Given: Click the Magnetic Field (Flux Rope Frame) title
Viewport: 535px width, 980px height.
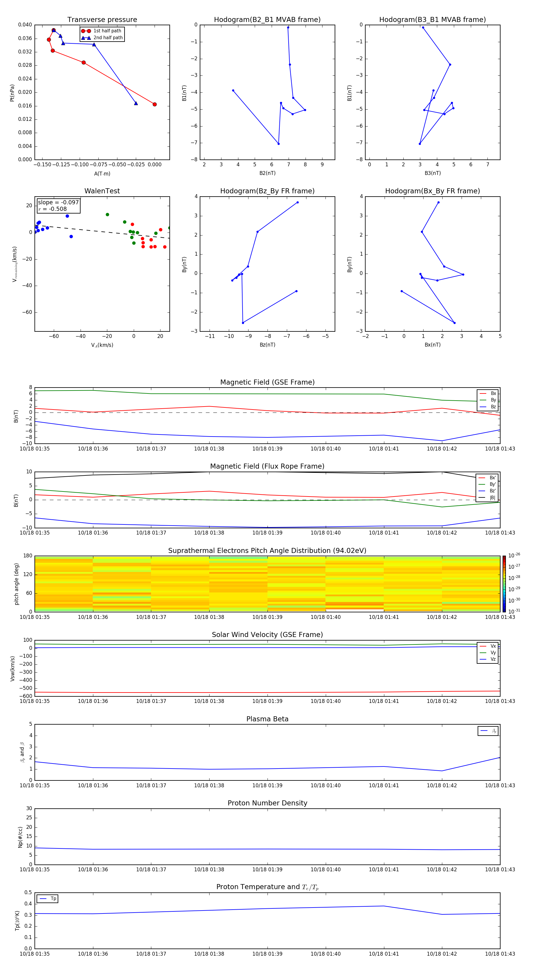Looking at the screenshot, I should click(267, 467).
